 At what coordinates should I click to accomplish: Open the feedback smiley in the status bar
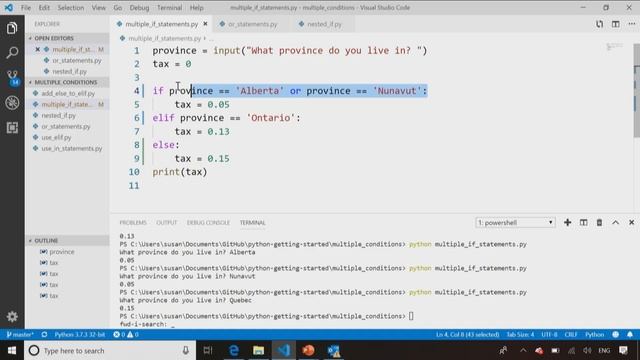pyautogui.click(x=616, y=334)
